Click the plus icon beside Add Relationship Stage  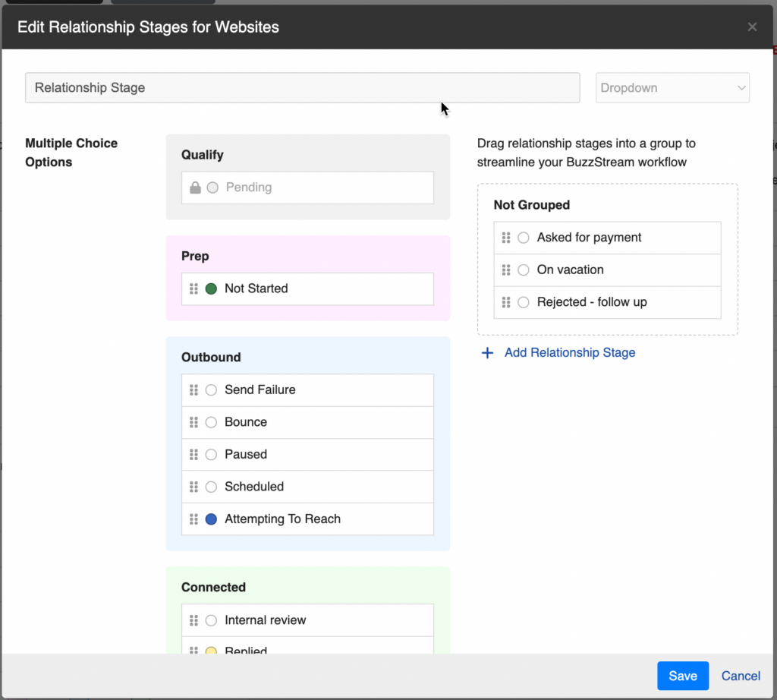(486, 352)
